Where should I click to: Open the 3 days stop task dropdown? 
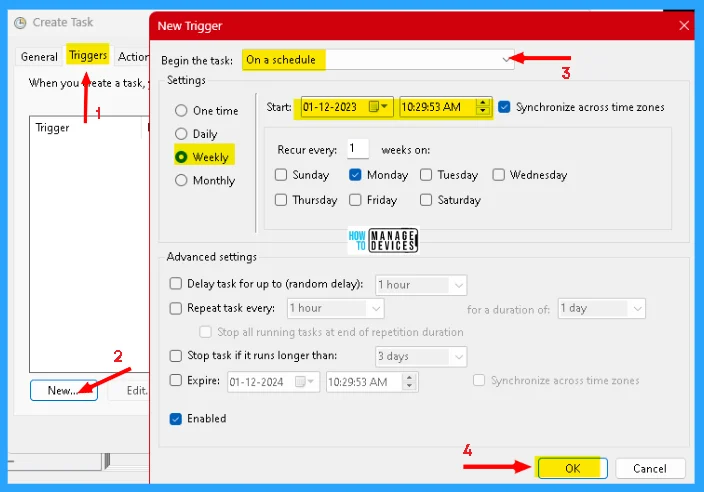[421, 356]
